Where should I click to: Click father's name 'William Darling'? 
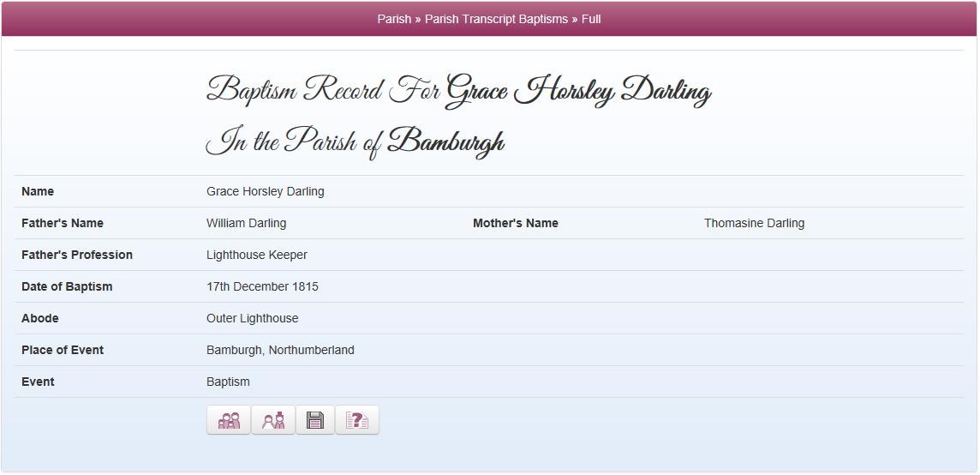tap(246, 224)
